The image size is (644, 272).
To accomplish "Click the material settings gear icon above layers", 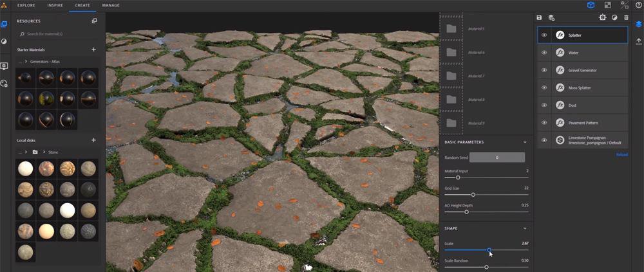I will 603,17.
